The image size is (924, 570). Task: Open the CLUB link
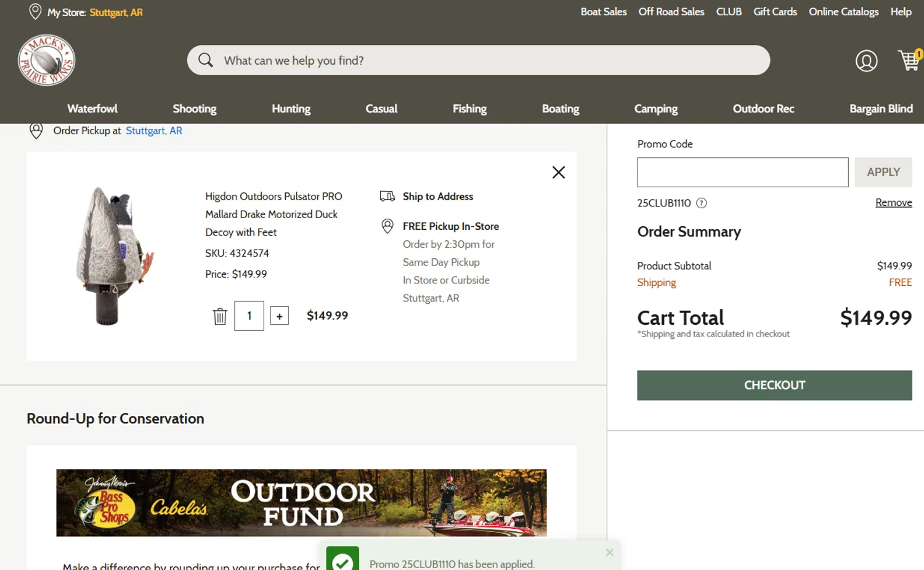(729, 12)
